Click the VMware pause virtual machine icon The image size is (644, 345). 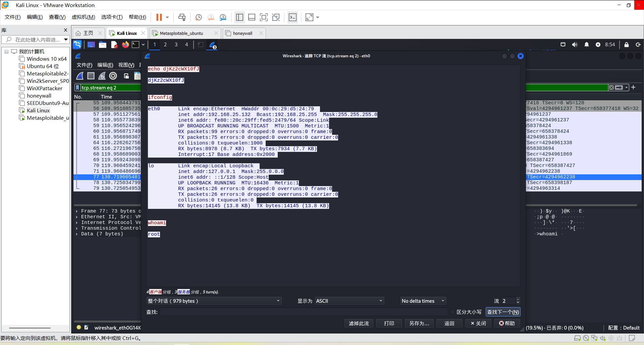[159, 17]
